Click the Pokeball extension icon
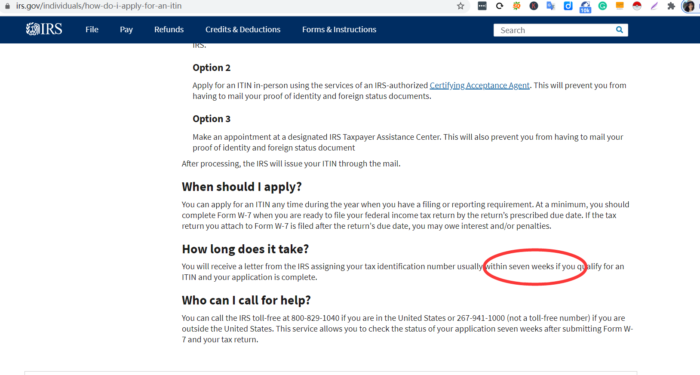Screen dimensions: 700x375 [x=637, y=6]
